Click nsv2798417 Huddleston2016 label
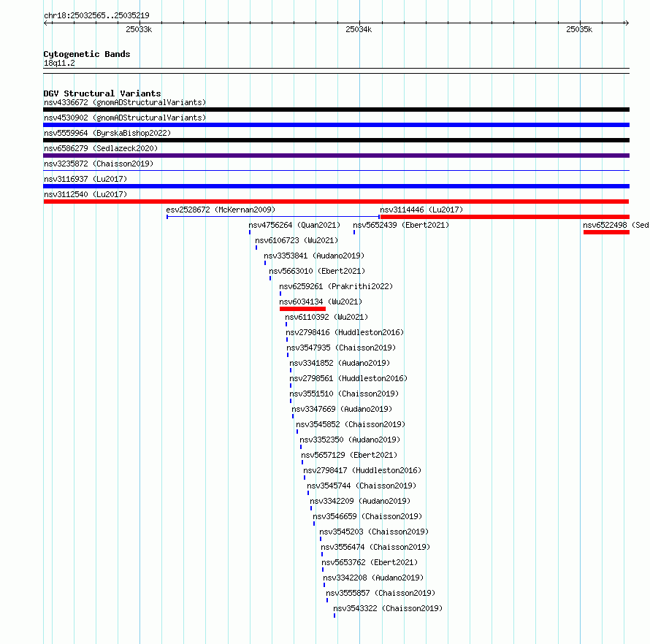Viewport: 650px width, 644px height. (x=362, y=470)
